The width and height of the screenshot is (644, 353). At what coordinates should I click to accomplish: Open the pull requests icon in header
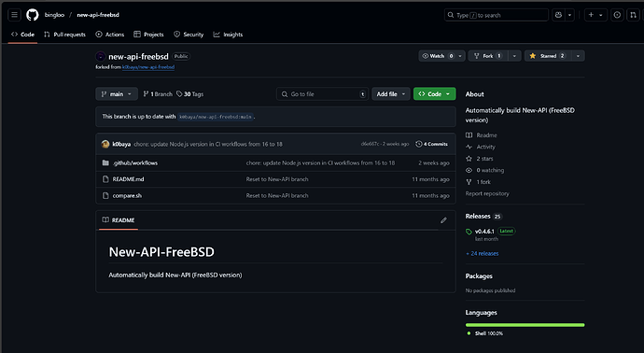point(633,15)
